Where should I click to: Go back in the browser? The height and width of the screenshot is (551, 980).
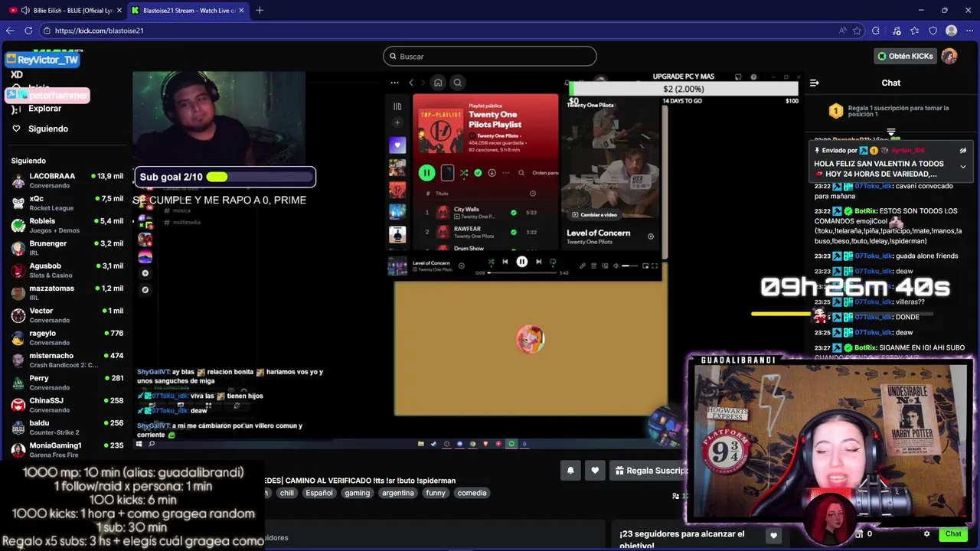pos(10,31)
